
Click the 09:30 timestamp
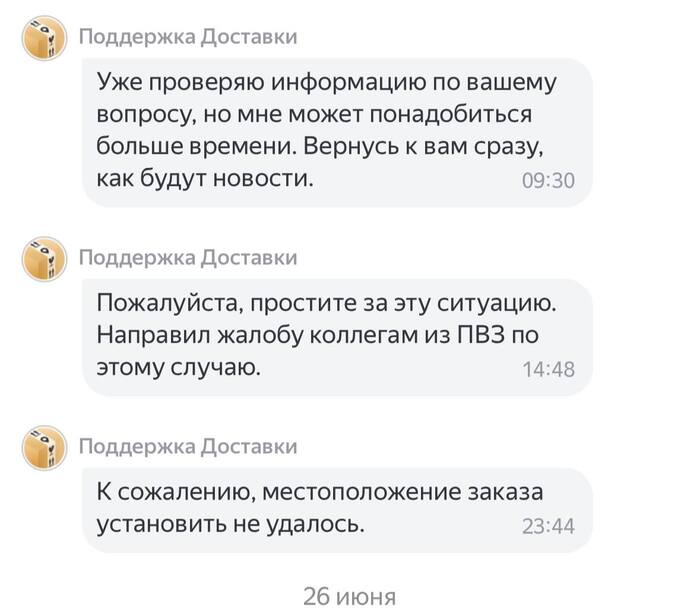click(x=548, y=182)
